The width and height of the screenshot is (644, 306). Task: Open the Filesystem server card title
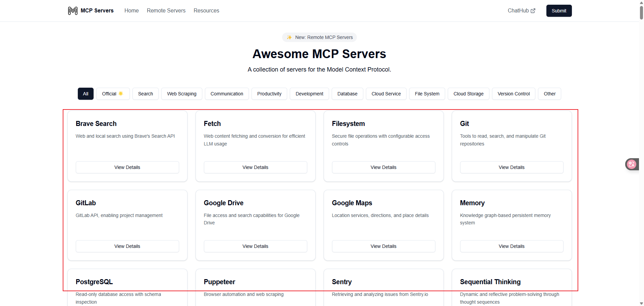tap(348, 124)
